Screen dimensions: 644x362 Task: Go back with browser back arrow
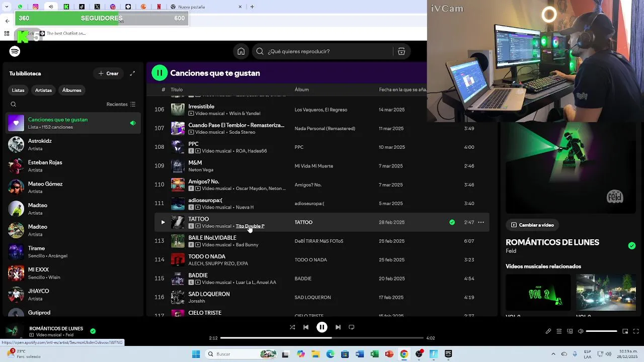pos(7,21)
